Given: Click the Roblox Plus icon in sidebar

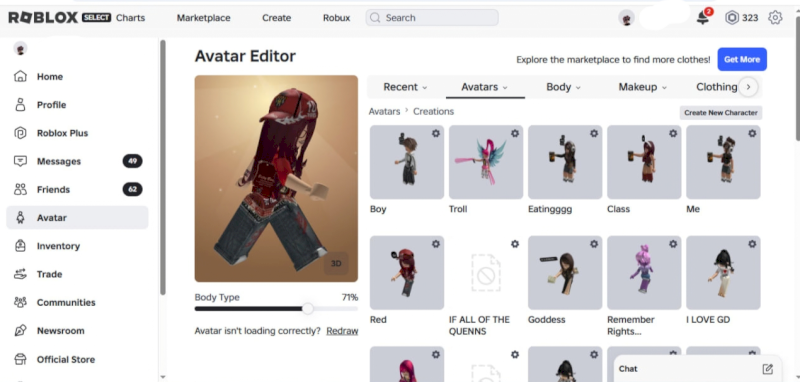Looking at the screenshot, I should click(20, 133).
